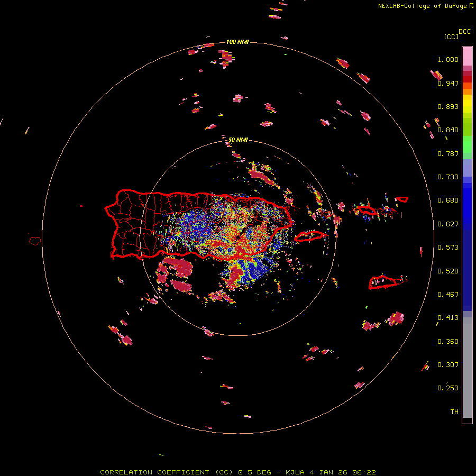476x476 pixels.
Task: Click the 50 NMI range ring label
Action: 238,140
